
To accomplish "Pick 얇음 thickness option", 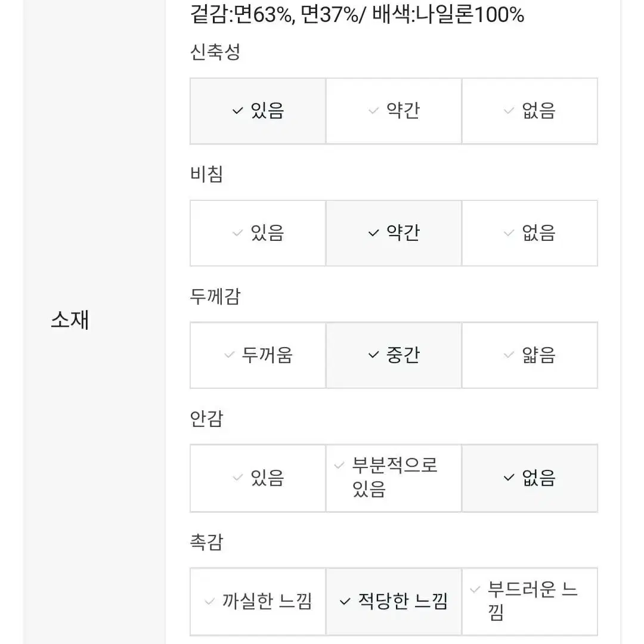I will click(530, 355).
